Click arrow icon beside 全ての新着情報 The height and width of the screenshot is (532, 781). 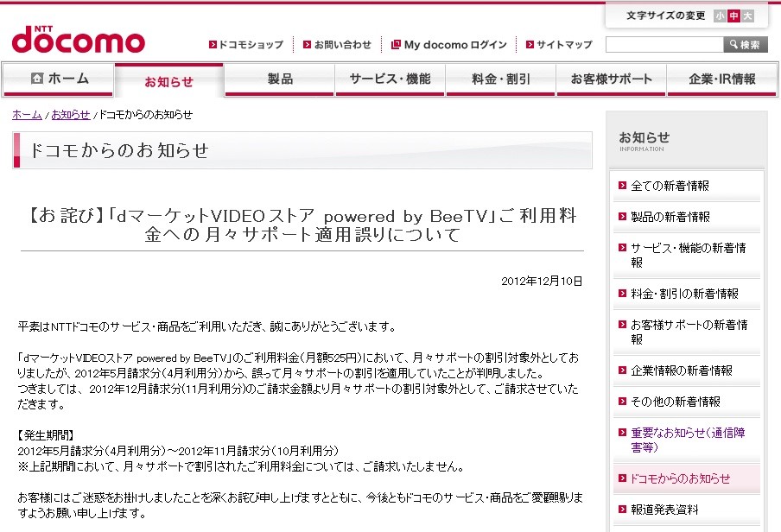[622, 186]
